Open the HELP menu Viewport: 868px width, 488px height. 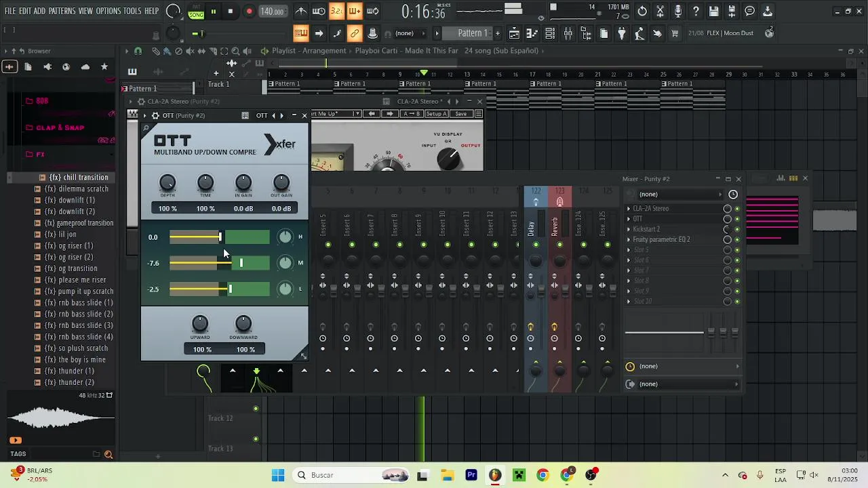click(151, 11)
